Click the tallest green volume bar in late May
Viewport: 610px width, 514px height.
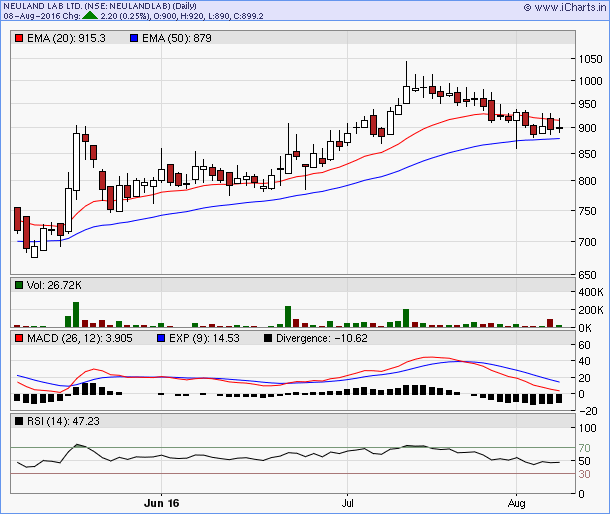(x=76, y=314)
